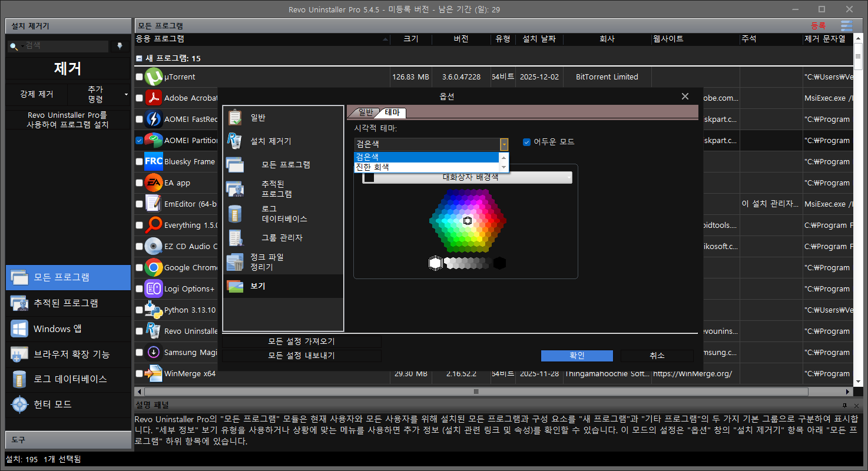The width and height of the screenshot is (868, 471).
Task: Click the pin icon beside the search box
Action: [x=120, y=46]
